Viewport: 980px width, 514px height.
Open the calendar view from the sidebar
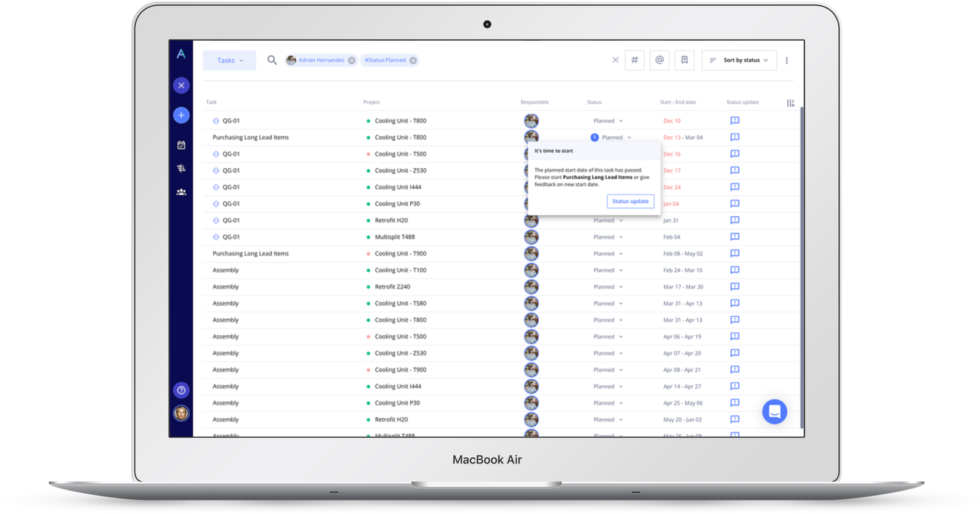tap(181, 145)
